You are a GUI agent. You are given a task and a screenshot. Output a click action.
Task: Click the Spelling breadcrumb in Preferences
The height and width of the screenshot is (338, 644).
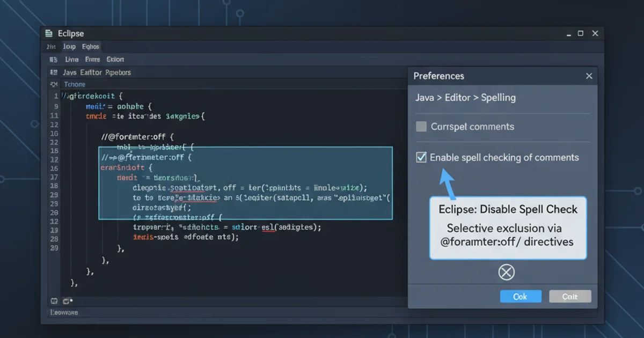(498, 98)
